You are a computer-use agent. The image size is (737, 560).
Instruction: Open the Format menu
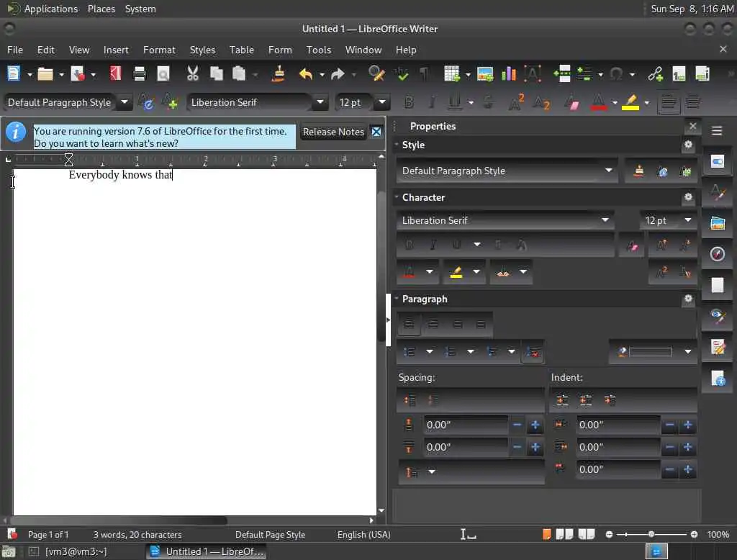point(159,50)
